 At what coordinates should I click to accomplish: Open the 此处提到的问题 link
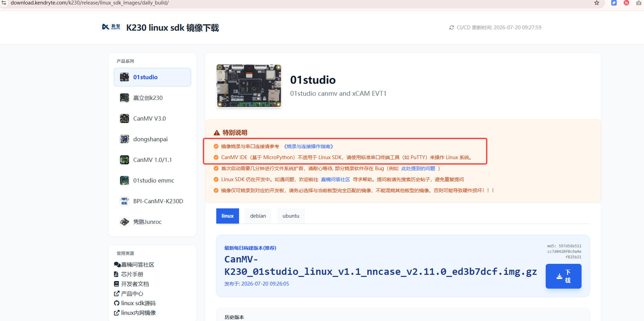click(418, 168)
